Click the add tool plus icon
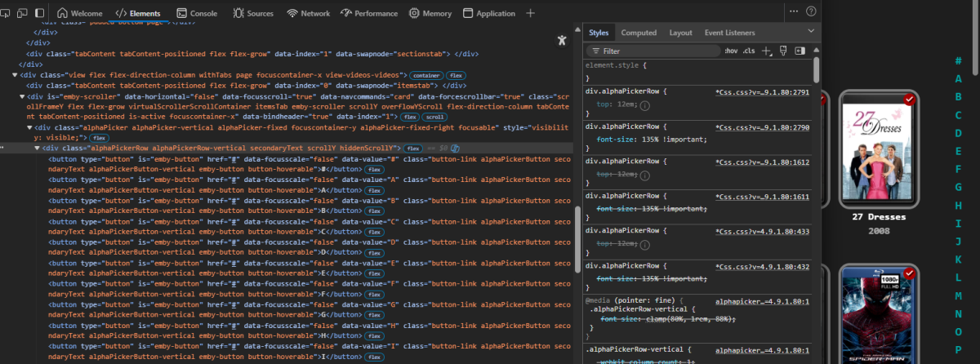980x364 pixels. click(531, 13)
